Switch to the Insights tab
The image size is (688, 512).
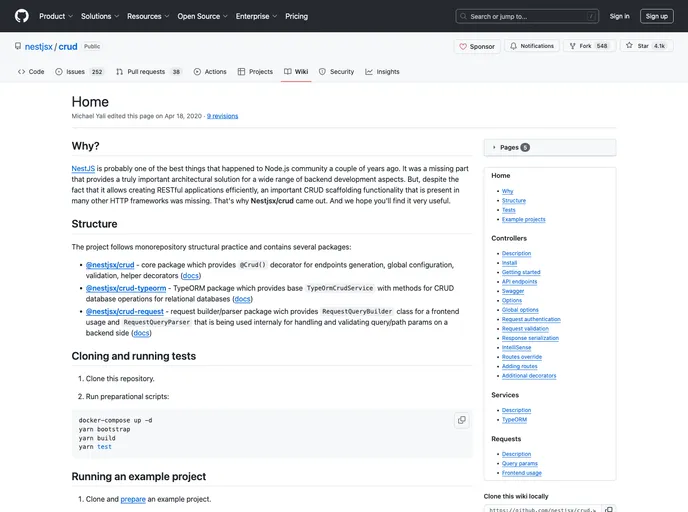point(383,72)
